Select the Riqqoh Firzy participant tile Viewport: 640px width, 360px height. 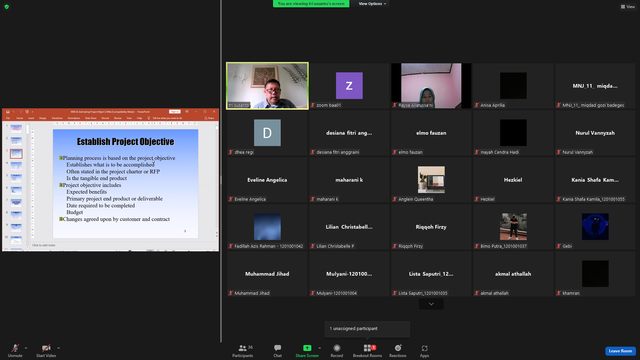431,227
